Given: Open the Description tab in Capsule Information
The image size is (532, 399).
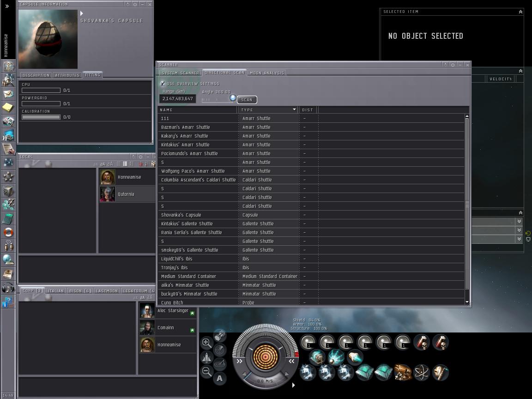Looking at the screenshot, I should pyautogui.click(x=36, y=75).
